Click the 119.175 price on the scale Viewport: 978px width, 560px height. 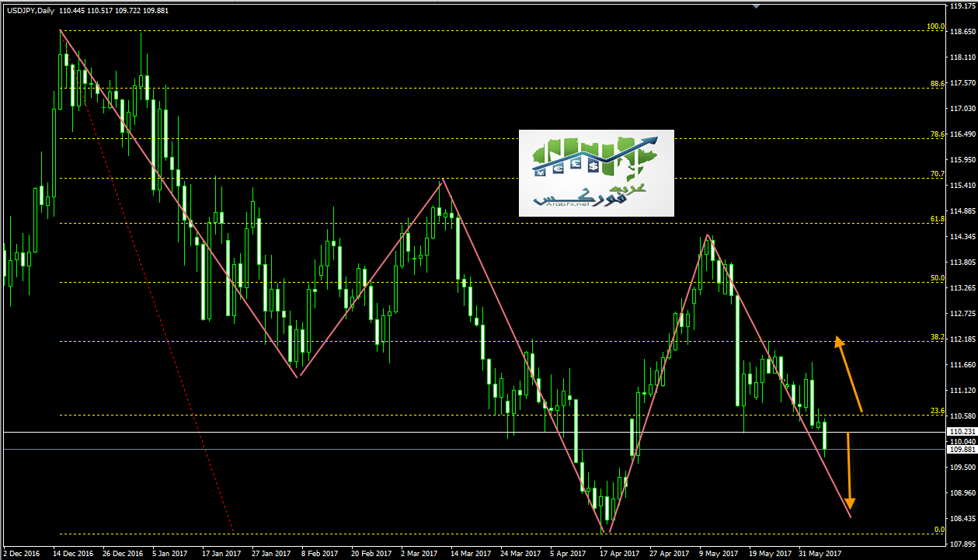click(963, 6)
